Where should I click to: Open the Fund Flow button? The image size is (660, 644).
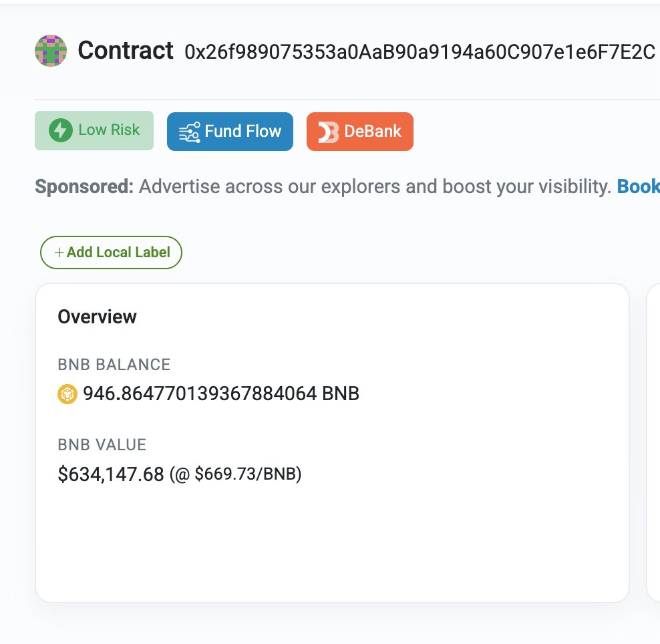(230, 132)
